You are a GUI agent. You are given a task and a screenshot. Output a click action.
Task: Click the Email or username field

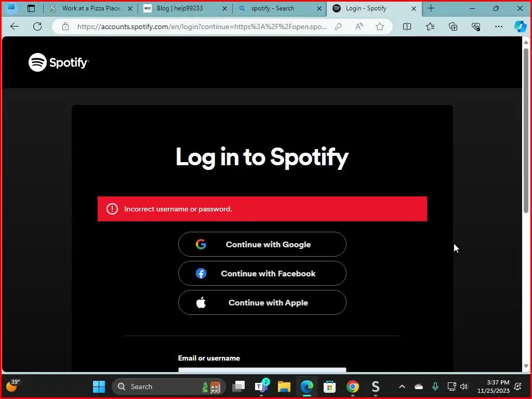pyautogui.click(x=262, y=370)
